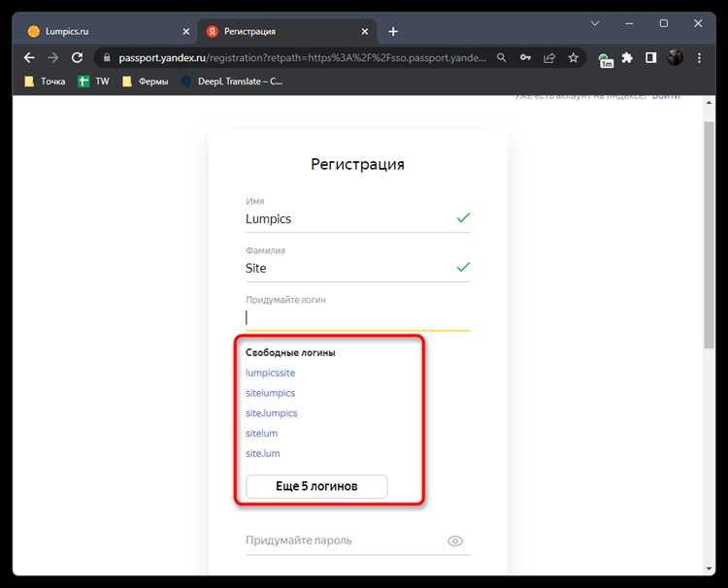The width and height of the screenshot is (728, 588).
Task: Focus the Придумайте логин field
Action: pos(357,317)
